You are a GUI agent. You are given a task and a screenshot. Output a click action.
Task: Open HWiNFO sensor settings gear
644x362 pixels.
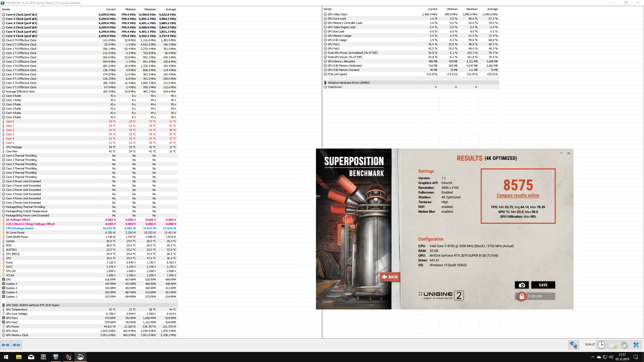pos(624,345)
